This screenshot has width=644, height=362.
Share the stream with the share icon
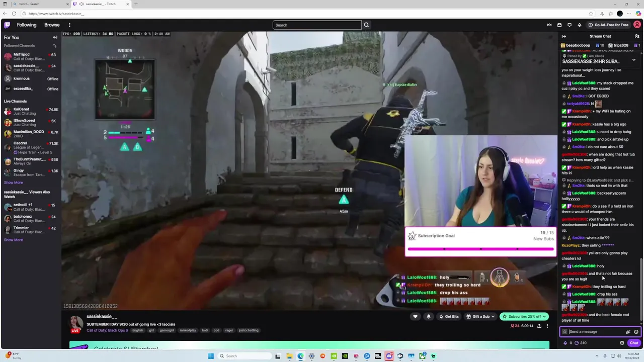539,326
